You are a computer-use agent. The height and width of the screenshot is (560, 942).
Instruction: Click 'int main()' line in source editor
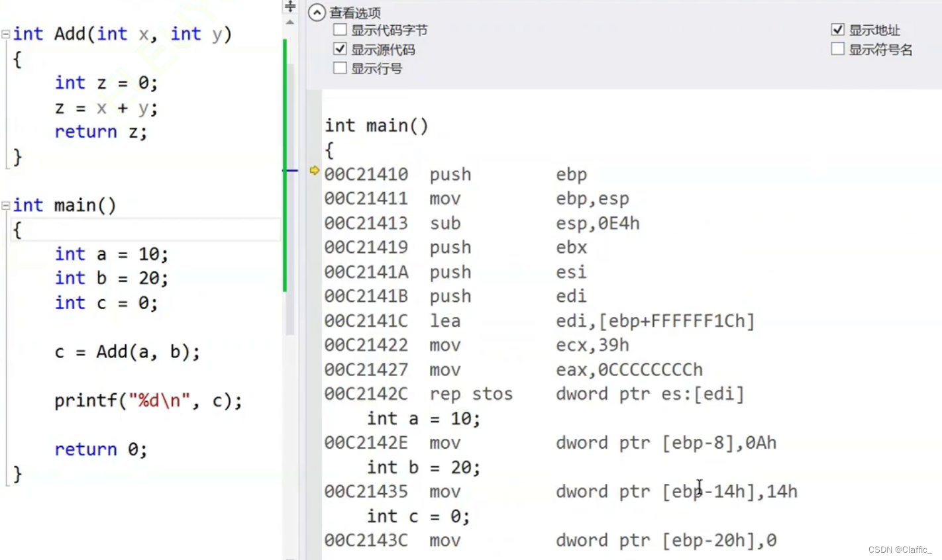pyautogui.click(x=64, y=206)
